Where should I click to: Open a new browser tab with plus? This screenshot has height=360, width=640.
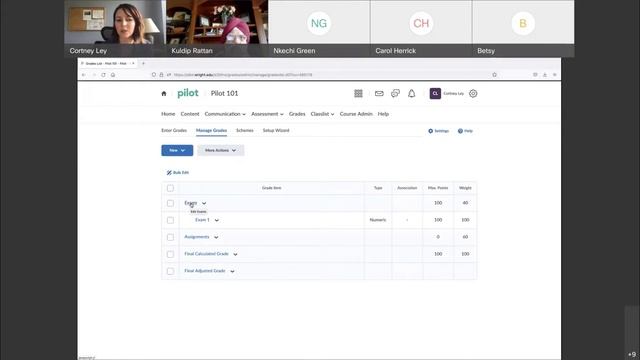143,64
